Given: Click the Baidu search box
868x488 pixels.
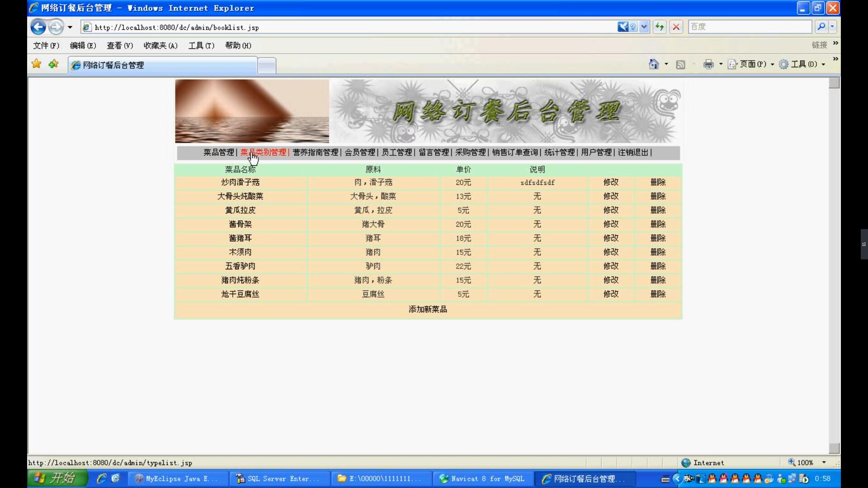Looking at the screenshot, I should [x=750, y=27].
